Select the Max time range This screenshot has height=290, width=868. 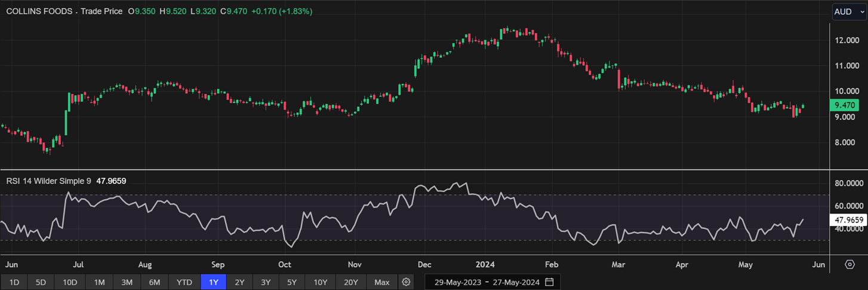[x=382, y=282]
